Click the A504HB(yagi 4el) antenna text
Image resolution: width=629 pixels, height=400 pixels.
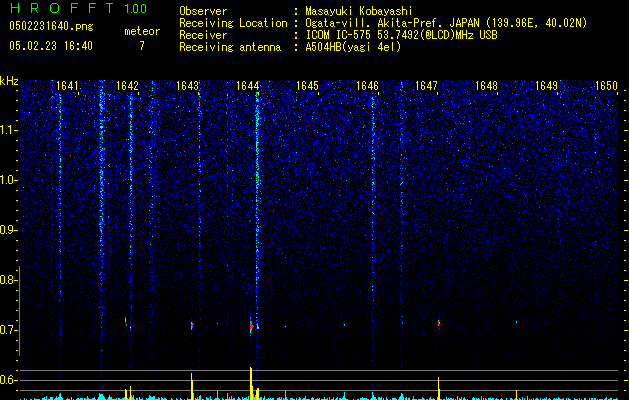coord(353,47)
